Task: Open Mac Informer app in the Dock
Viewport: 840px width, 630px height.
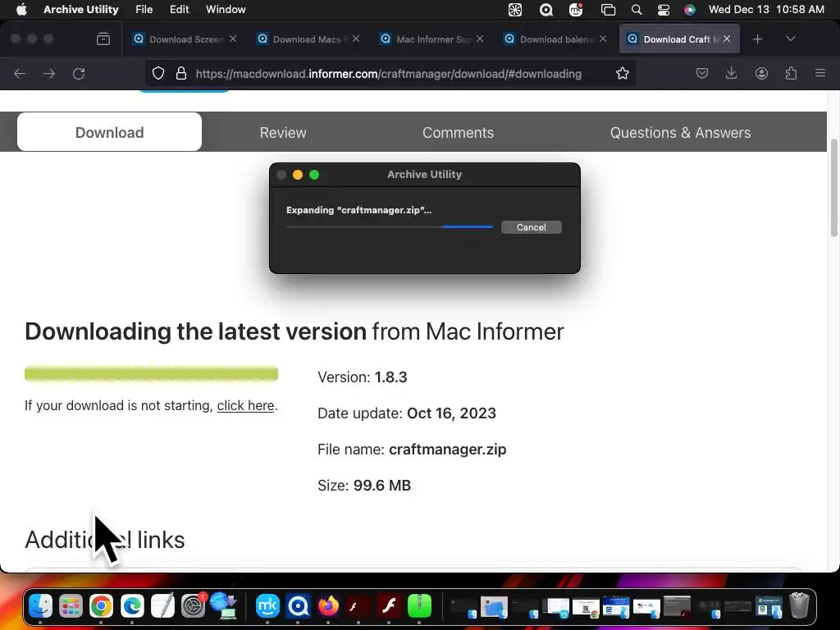Action: (298, 606)
